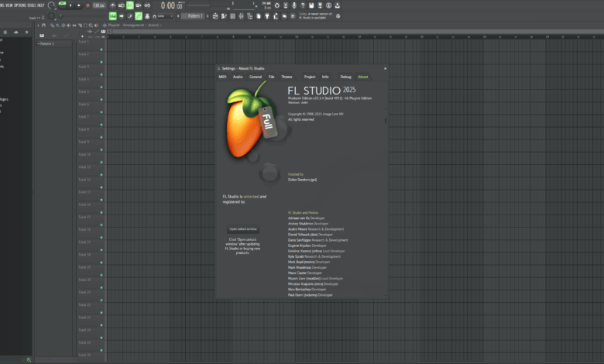Viewport: 604px width, 364px height.
Task: Click arrow left of Pattern 1 selector
Action: pos(178,16)
